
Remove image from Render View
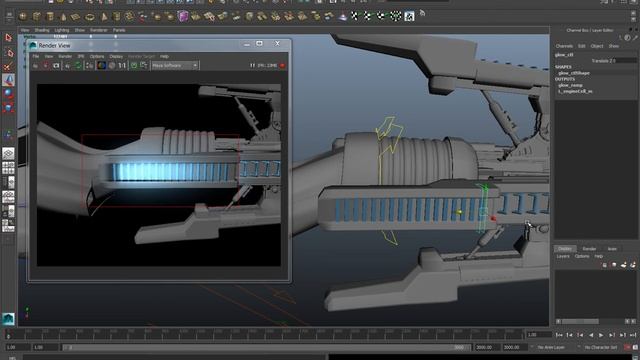(144, 65)
